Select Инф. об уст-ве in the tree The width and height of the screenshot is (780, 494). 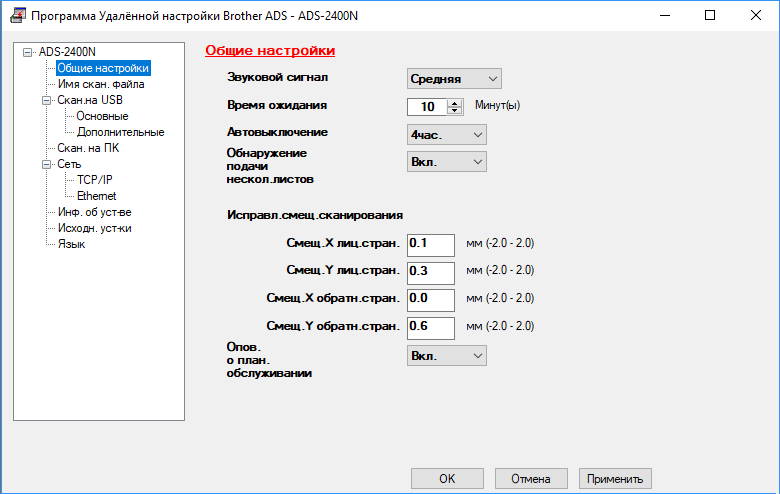coord(95,212)
